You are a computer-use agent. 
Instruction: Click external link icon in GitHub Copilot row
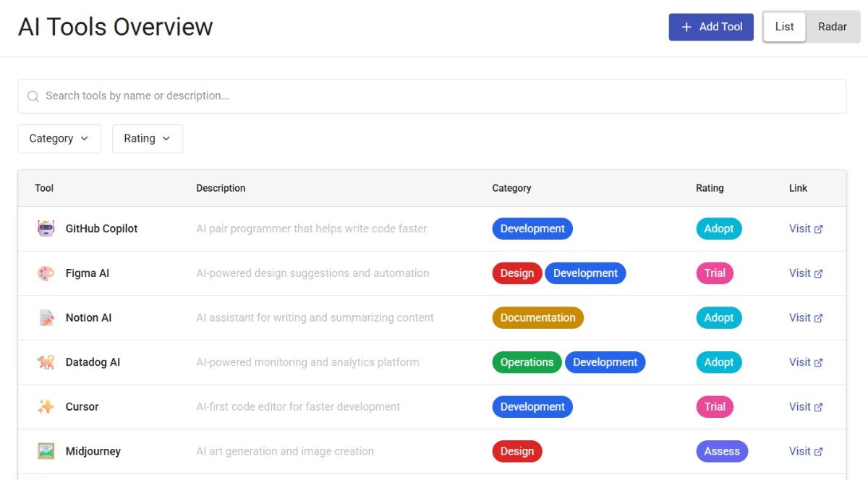tap(818, 229)
